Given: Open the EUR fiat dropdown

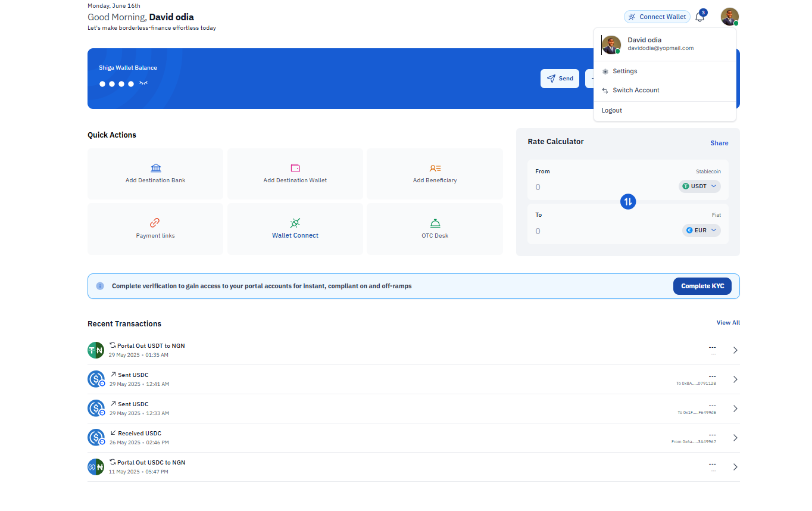Looking at the screenshot, I should click(x=701, y=230).
